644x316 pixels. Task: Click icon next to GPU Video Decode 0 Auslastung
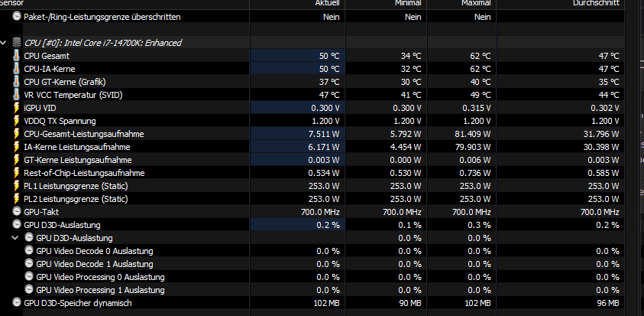tap(29, 251)
